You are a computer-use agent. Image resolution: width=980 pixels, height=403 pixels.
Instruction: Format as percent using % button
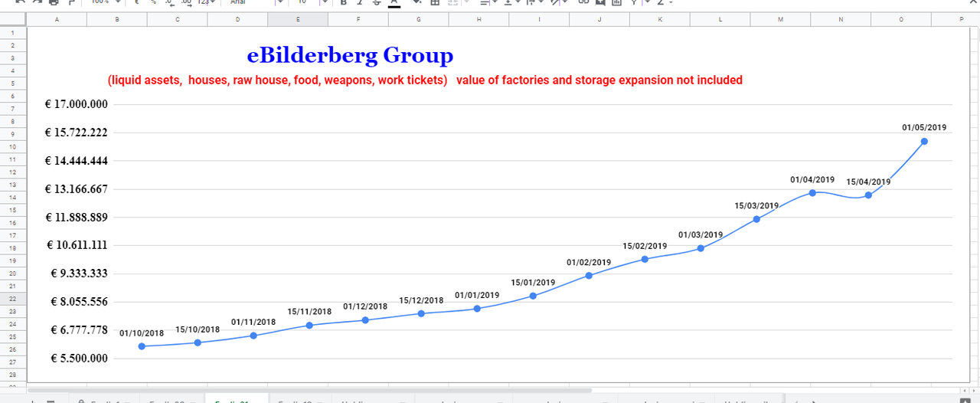click(153, 2)
